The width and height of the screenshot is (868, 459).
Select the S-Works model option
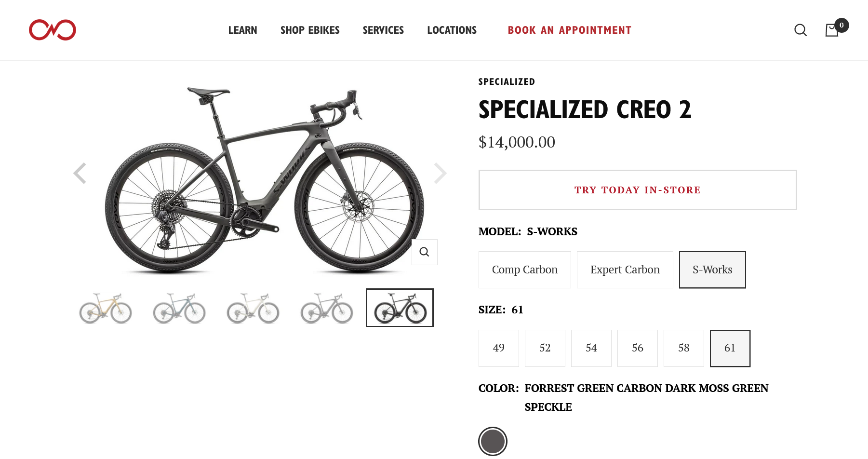click(x=712, y=270)
